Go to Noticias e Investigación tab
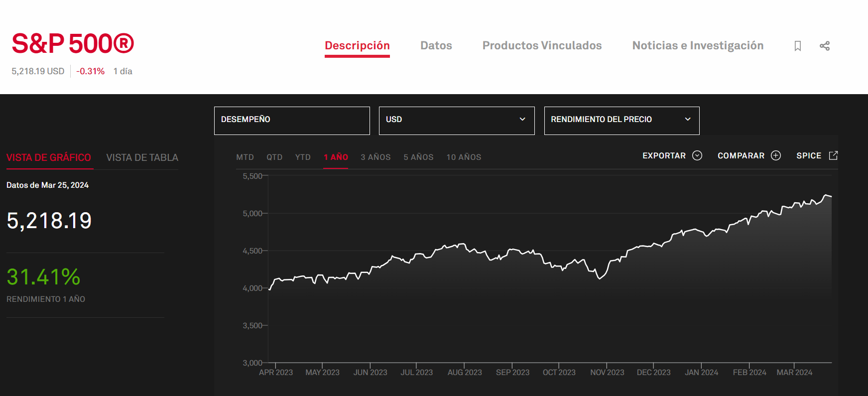 click(x=697, y=46)
